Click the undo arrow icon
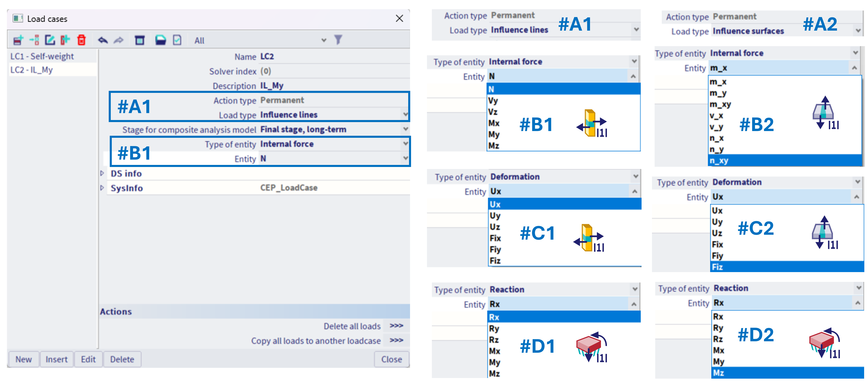The height and width of the screenshot is (387, 868). tap(102, 40)
